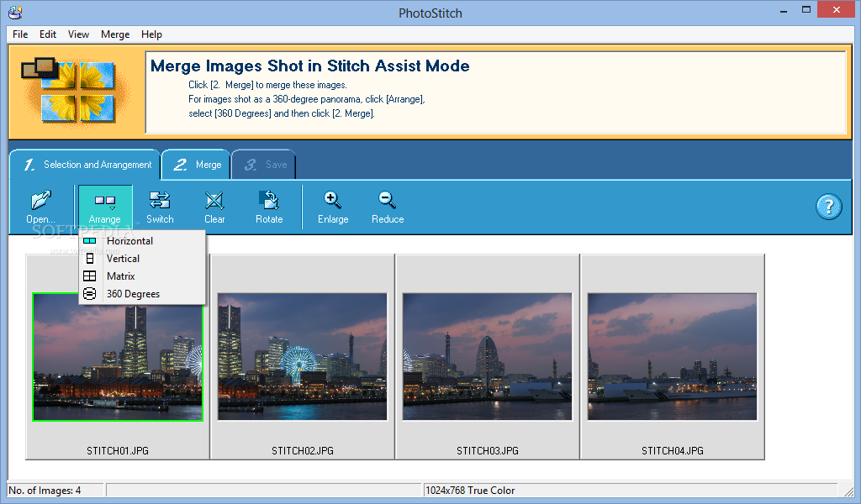
Task: Click the STITCH01.JPG file name label
Action: 118,451
